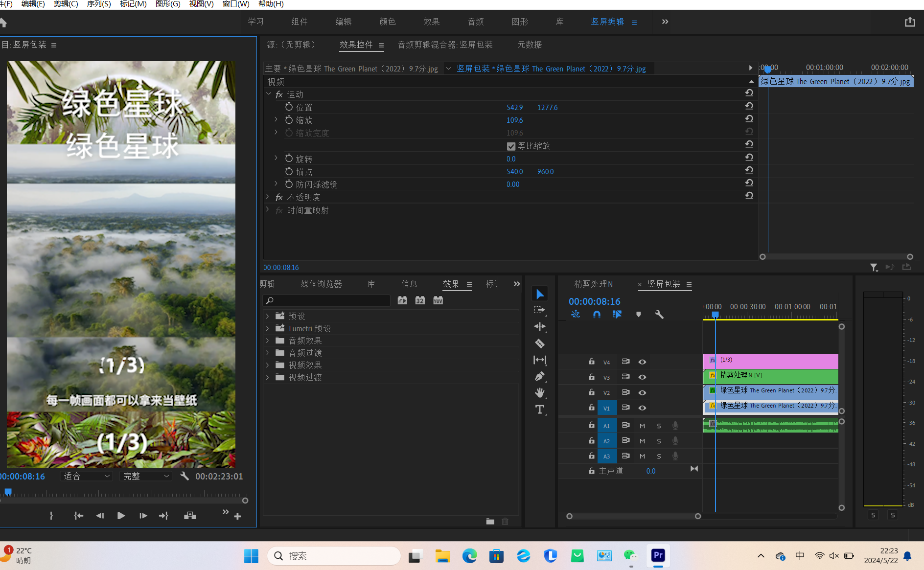Toggle snap in timeline with magnet icon

point(597,315)
